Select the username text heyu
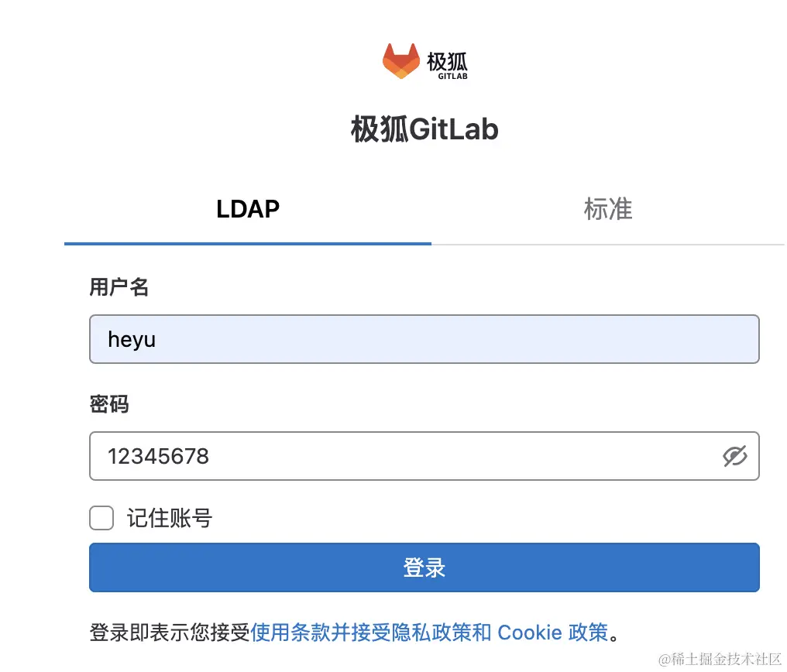787x672 pixels. click(132, 338)
